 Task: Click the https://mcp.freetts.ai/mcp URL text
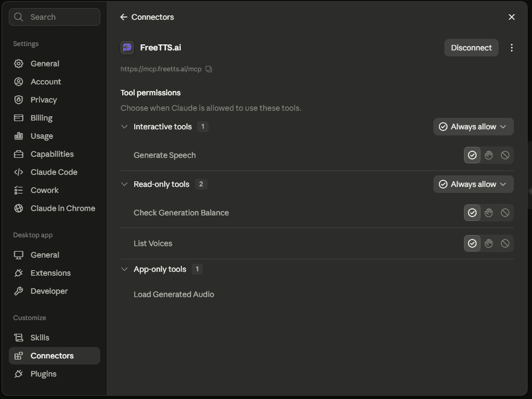pos(161,69)
